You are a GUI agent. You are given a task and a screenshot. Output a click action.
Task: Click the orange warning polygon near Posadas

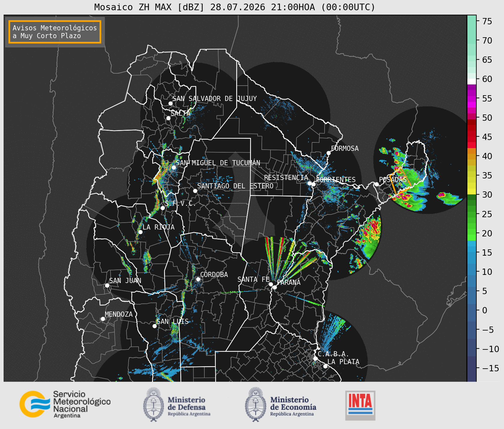tap(399, 181)
